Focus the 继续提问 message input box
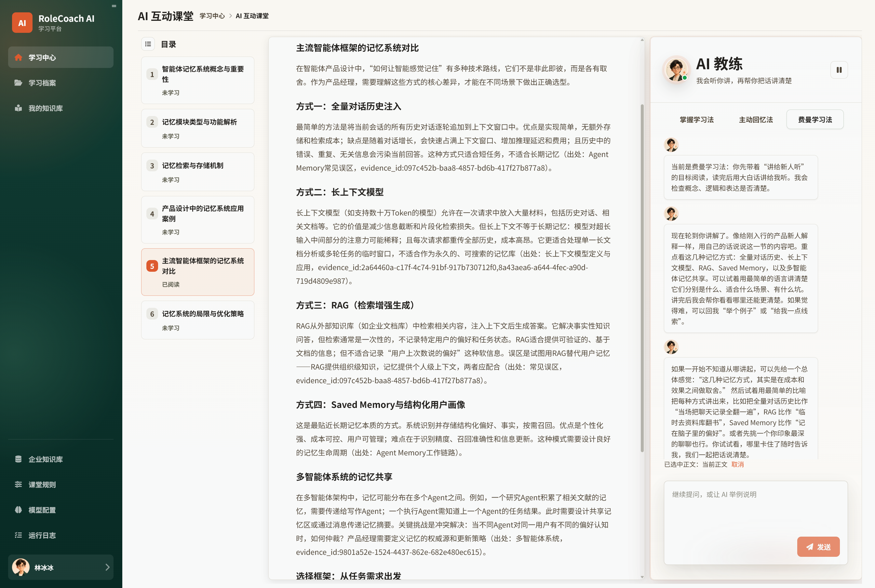 (756, 523)
